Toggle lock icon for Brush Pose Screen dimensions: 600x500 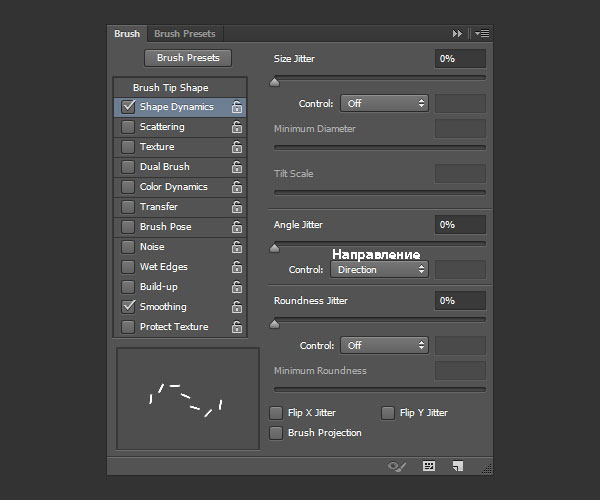tap(237, 226)
